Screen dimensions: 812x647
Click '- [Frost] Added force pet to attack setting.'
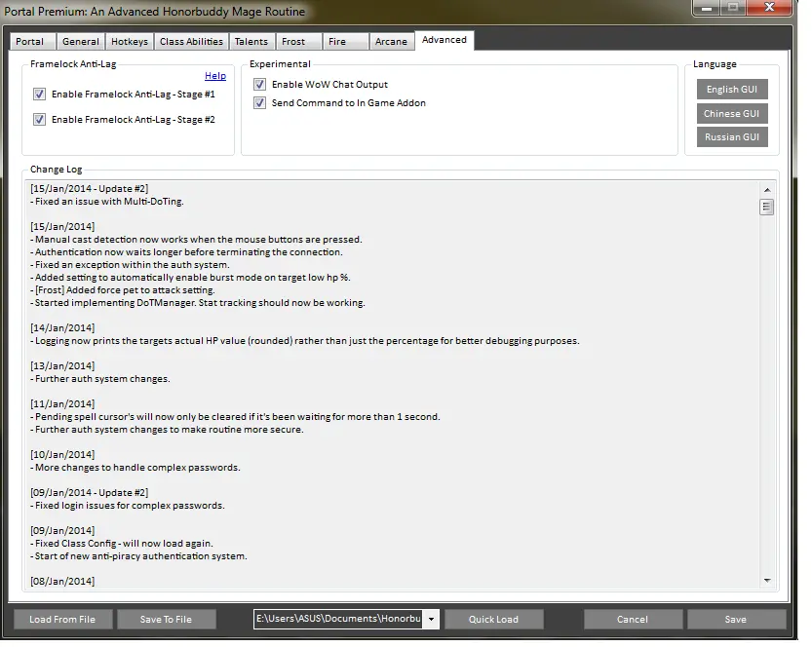(x=123, y=290)
